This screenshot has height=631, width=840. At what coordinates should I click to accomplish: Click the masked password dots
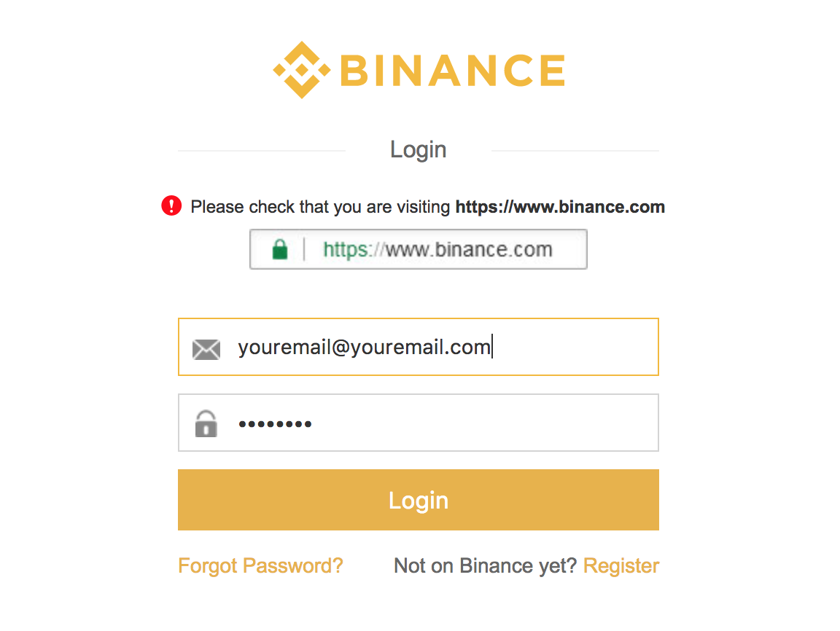pyautogui.click(x=275, y=424)
